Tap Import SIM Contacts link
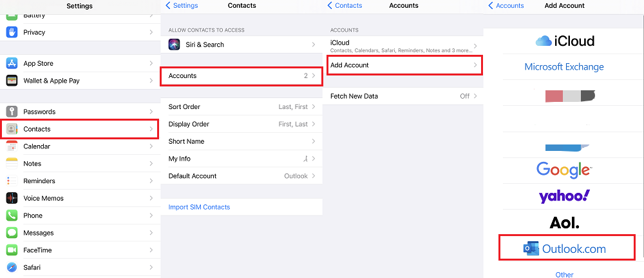Viewport: 644px width, 278px height. pyautogui.click(x=199, y=207)
